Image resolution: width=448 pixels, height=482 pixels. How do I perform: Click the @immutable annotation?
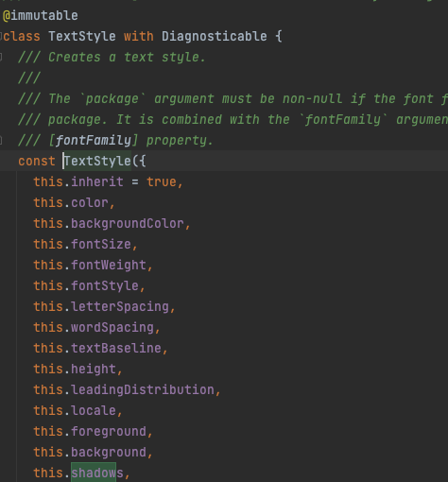point(41,15)
